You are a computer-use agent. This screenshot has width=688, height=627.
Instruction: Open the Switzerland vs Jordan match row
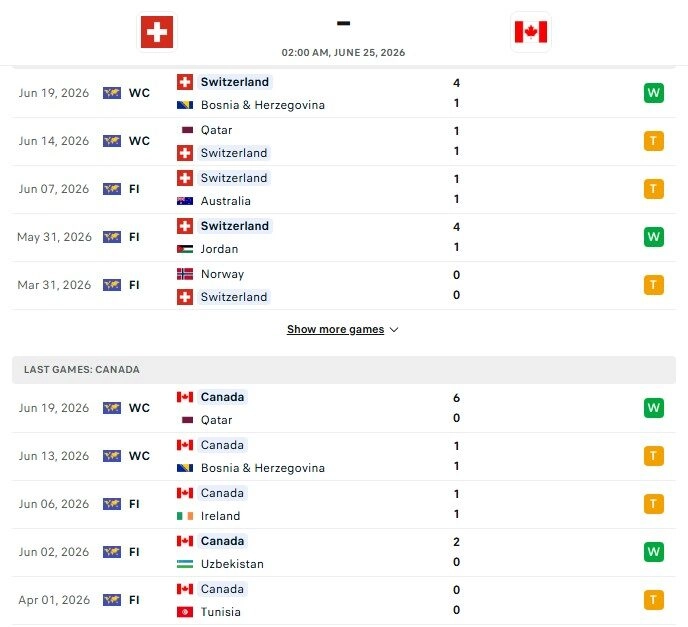(344, 237)
